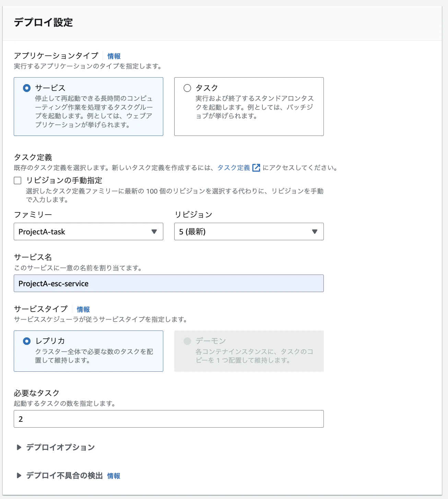The image size is (448, 499).
Task: Open the リビジョン dropdown showing 5 (最新)
Action: tap(249, 232)
